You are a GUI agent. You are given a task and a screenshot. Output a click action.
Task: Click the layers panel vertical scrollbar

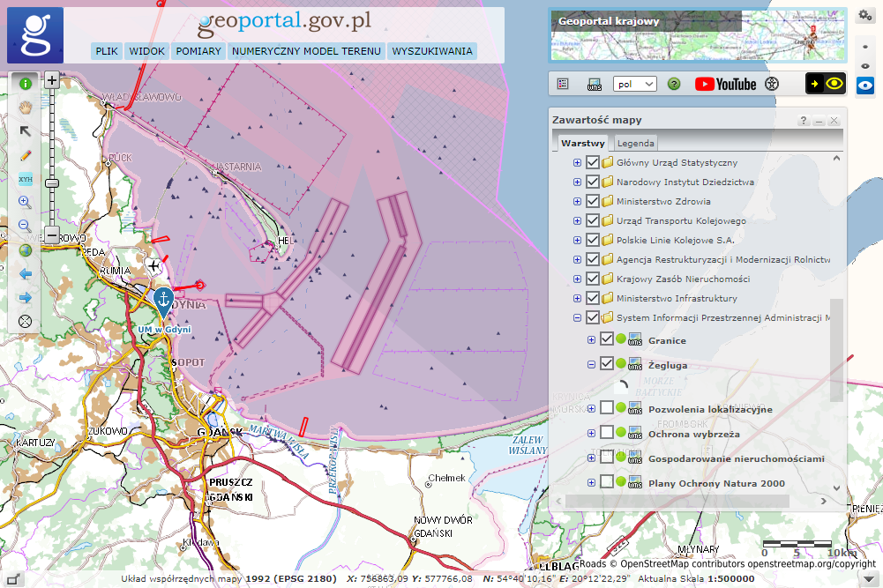click(x=836, y=350)
